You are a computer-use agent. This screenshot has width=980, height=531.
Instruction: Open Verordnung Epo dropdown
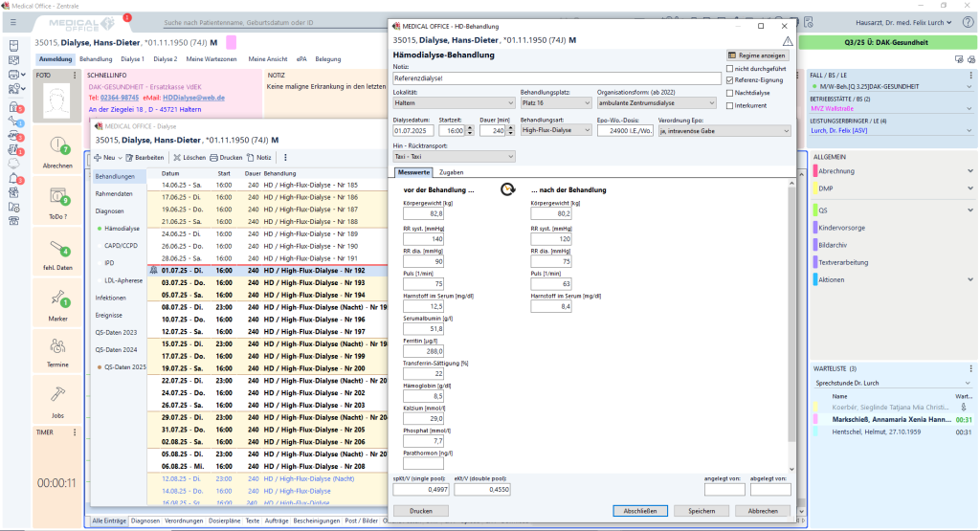point(724,130)
